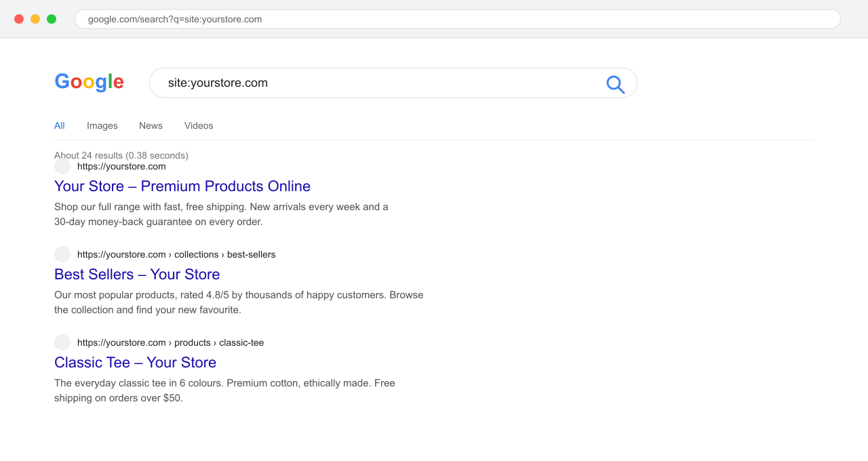Click the collections › best-sellers URL breadcrumb
Screen dimensions: 868x461
click(x=176, y=254)
